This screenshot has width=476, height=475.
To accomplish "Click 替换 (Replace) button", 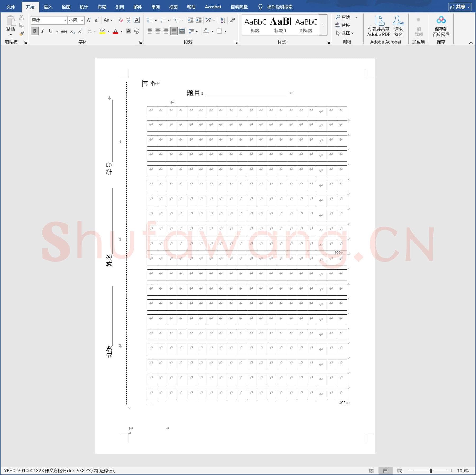I will pos(343,25).
